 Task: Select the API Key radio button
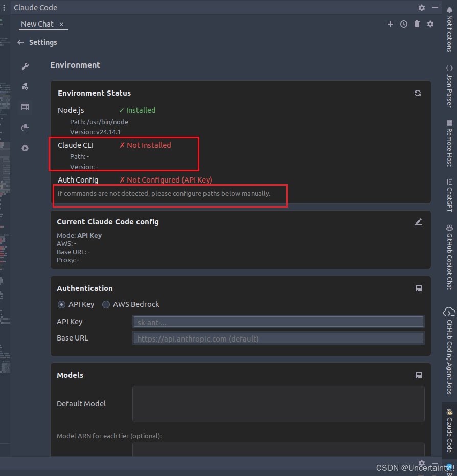[62, 305]
